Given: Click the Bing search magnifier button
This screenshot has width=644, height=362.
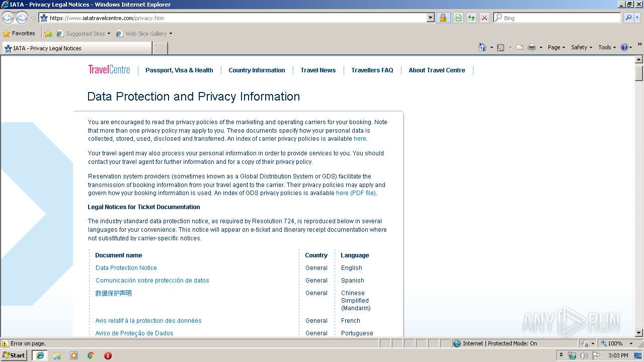Looking at the screenshot, I should pos(628,18).
